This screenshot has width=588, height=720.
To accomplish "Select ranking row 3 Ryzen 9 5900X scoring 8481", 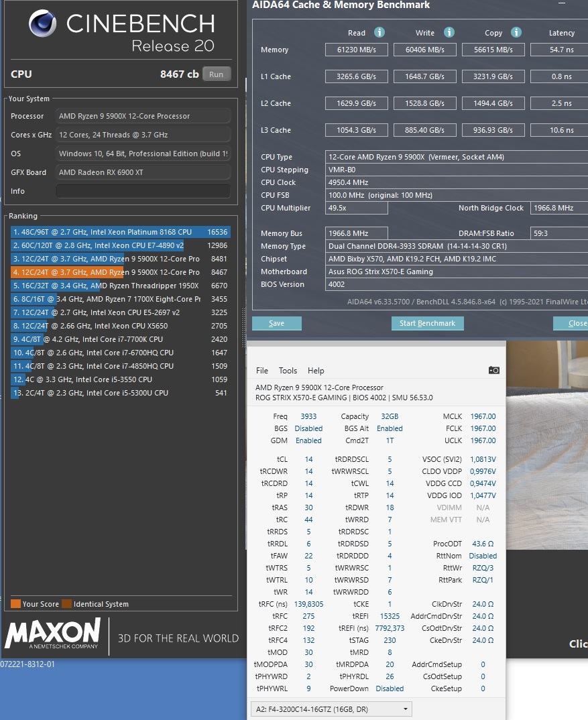I will [121, 259].
